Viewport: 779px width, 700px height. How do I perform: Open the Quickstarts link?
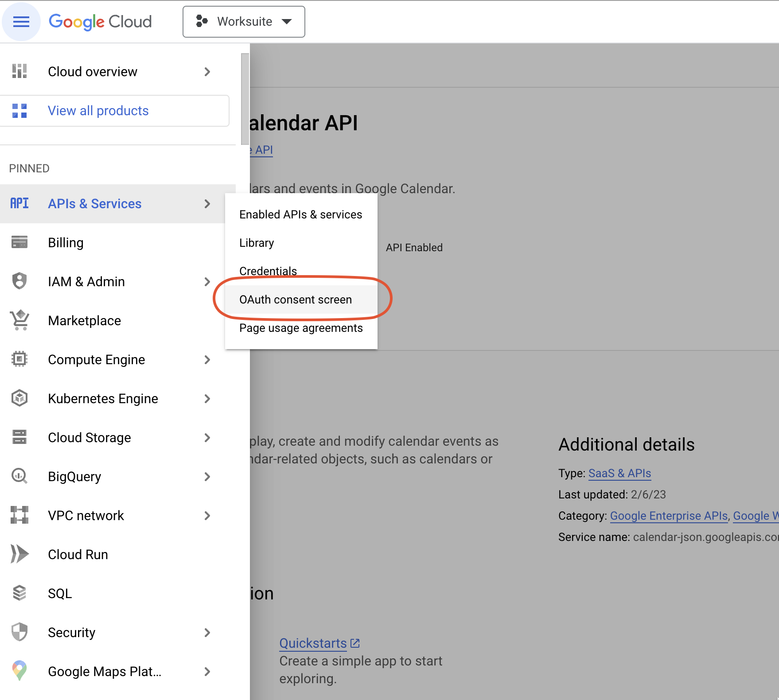click(x=313, y=643)
